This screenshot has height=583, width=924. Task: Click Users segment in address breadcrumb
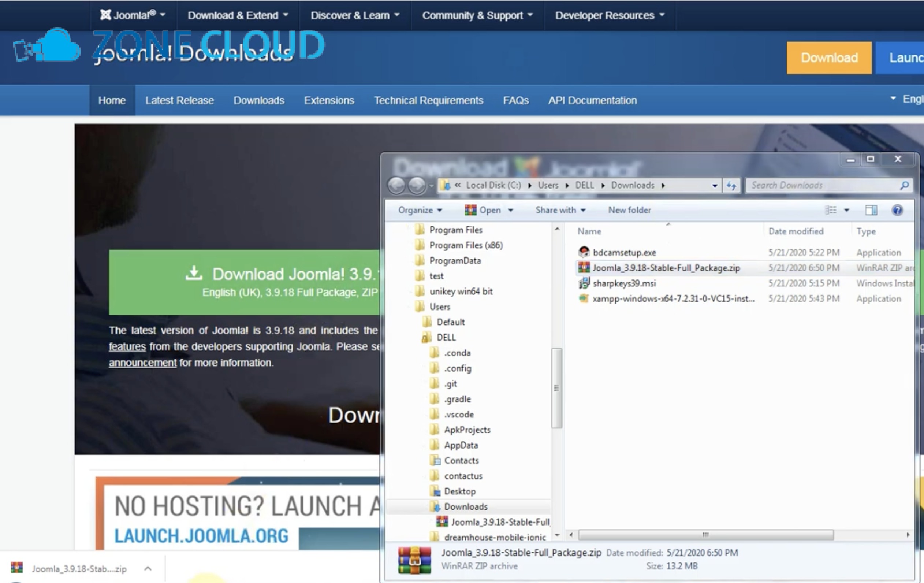548,185
